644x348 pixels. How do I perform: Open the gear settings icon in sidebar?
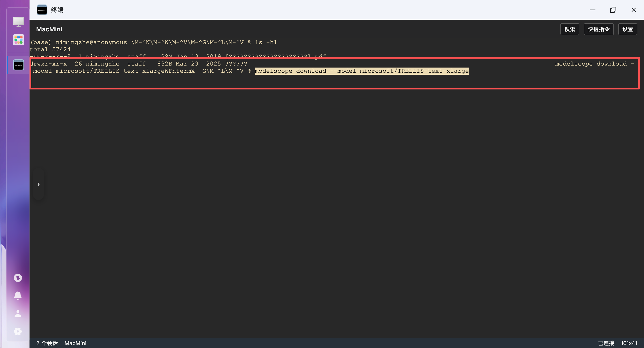pos(18,331)
